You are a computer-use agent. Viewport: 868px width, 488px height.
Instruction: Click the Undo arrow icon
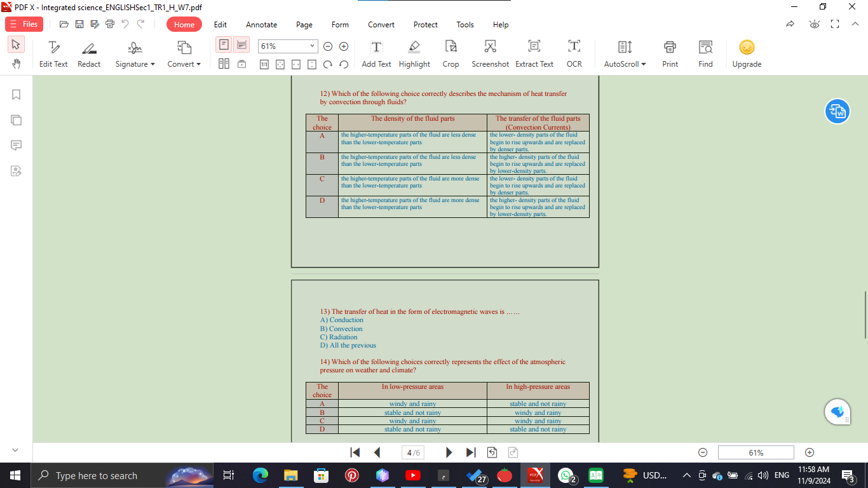point(125,24)
